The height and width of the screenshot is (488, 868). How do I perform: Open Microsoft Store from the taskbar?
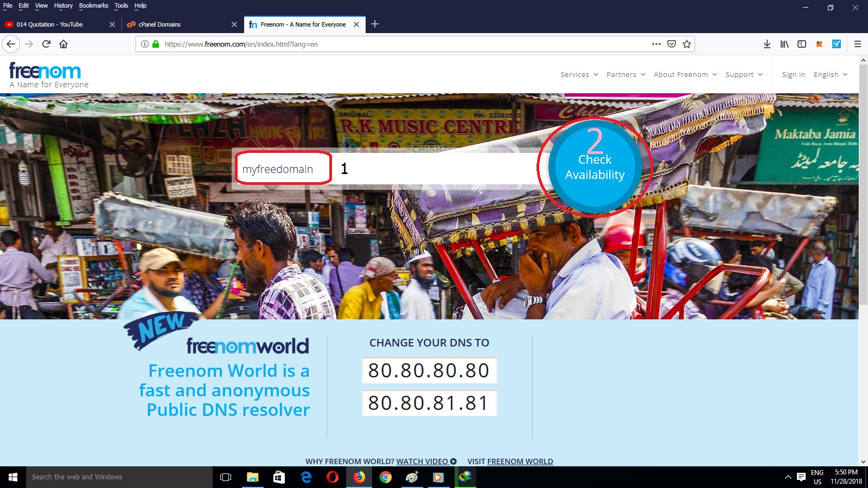[279, 477]
